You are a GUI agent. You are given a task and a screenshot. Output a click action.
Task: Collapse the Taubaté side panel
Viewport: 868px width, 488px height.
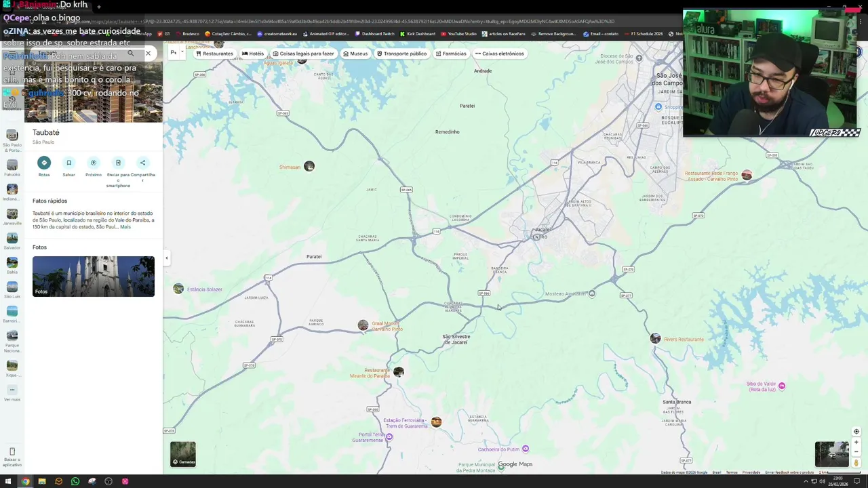167,258
